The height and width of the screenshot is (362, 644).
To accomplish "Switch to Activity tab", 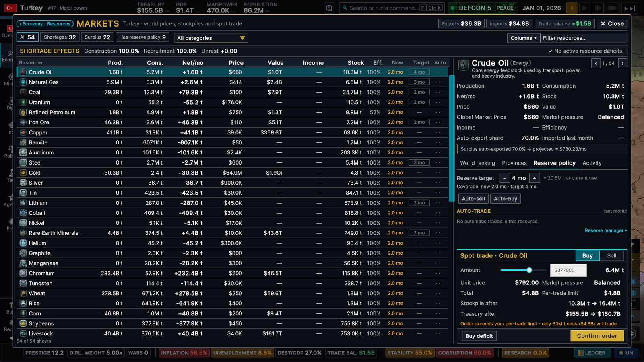I will (592, 163).
